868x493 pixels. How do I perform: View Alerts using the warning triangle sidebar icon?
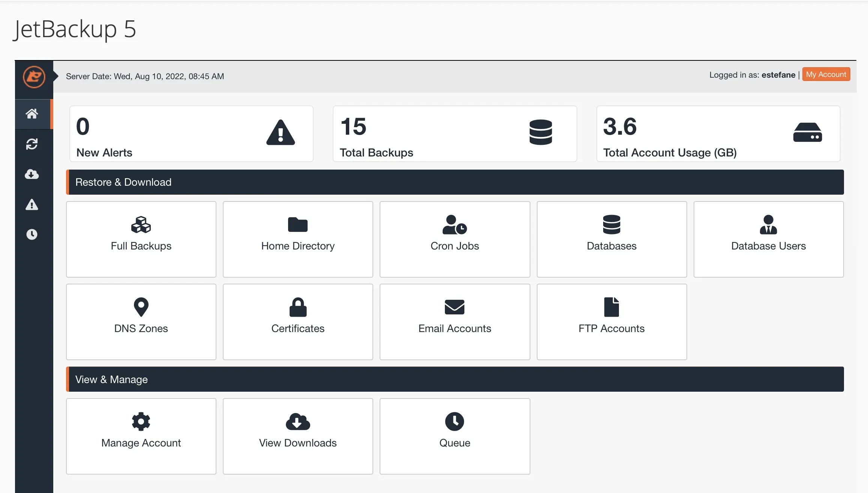tap(32, 204)
